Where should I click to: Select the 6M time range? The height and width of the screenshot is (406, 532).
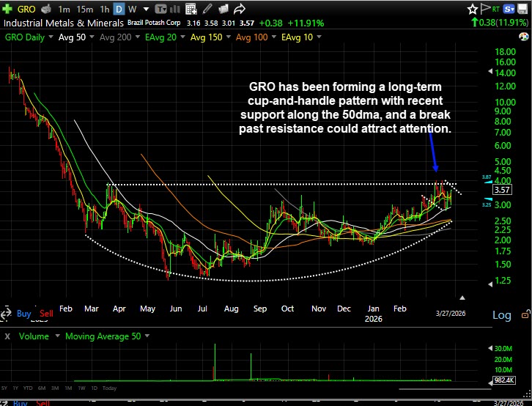point(42,388)
